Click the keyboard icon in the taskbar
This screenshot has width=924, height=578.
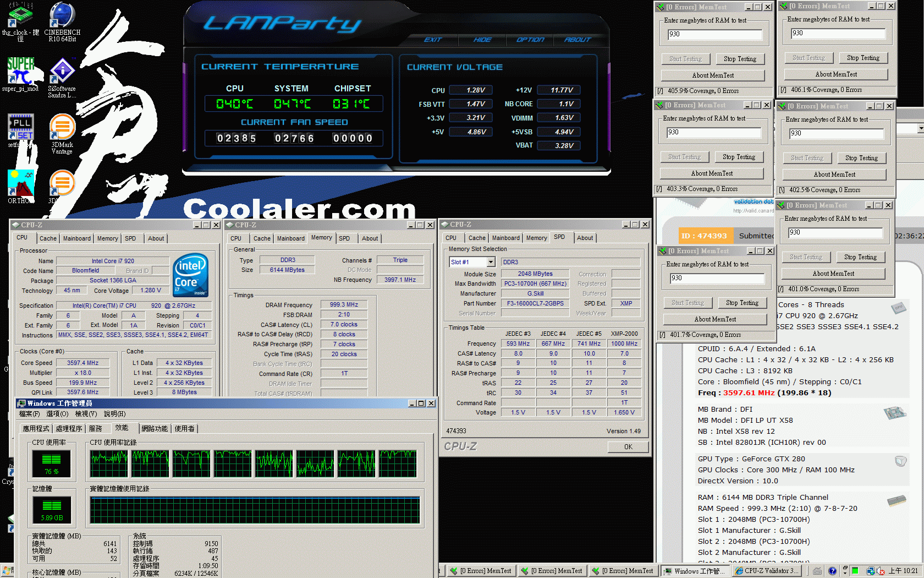818,571
